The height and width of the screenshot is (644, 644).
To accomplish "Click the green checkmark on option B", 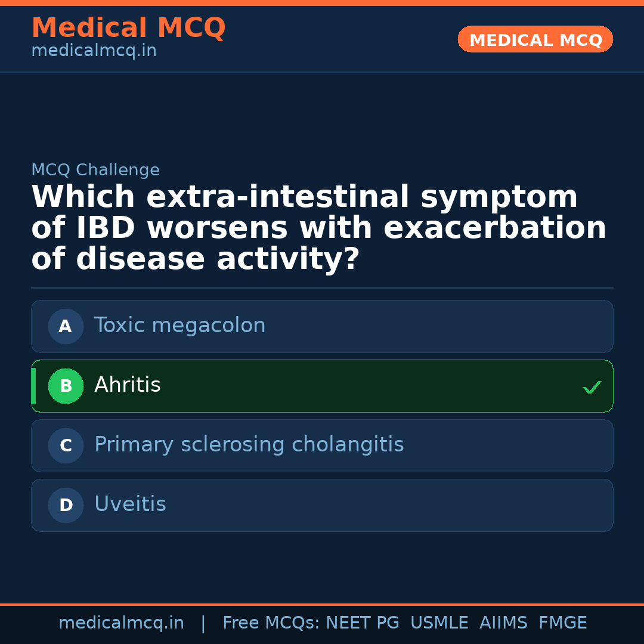I will click(592, 387).
